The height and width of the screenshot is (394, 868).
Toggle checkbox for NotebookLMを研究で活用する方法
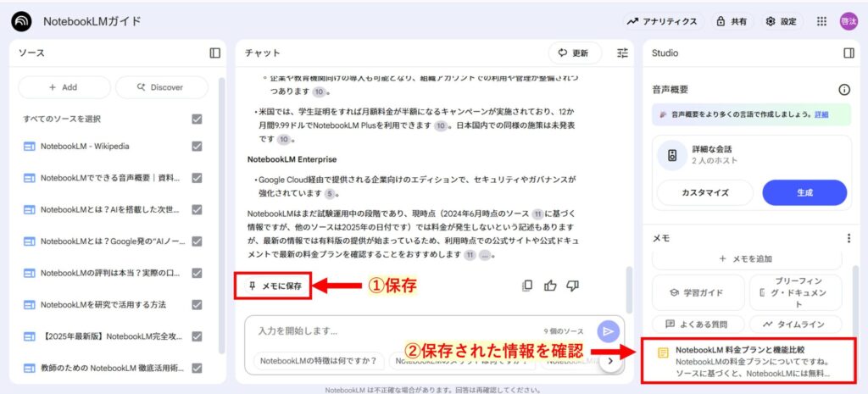(x=197, y=305)
